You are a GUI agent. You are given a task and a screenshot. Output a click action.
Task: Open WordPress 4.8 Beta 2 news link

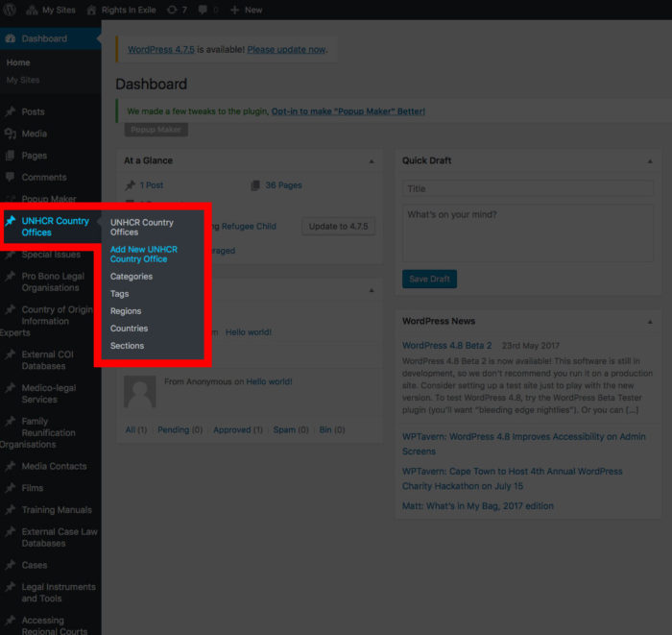(447, 346)
